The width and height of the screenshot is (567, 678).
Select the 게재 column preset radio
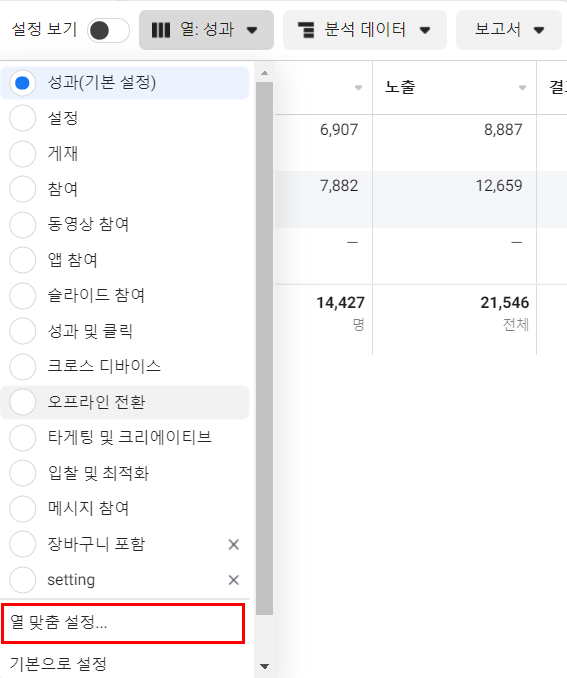[22, 154]
